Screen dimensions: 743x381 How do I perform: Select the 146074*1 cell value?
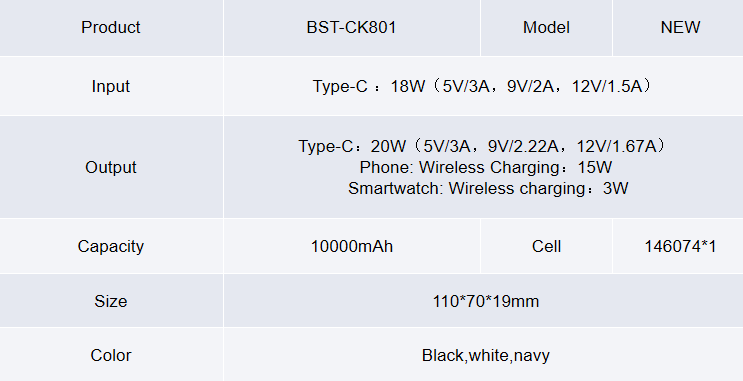click(680, 246)
